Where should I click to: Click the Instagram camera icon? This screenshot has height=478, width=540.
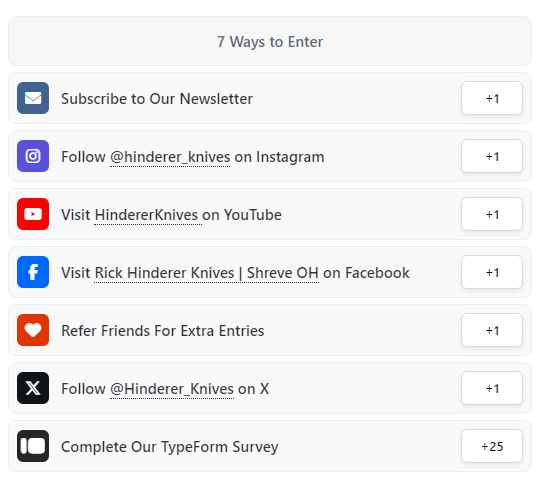point(33,156)
